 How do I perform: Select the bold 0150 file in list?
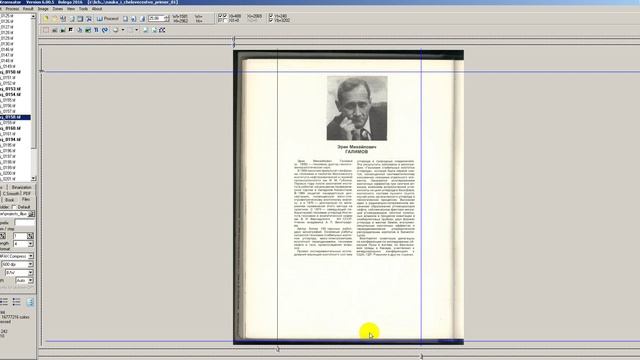point(11,72)
